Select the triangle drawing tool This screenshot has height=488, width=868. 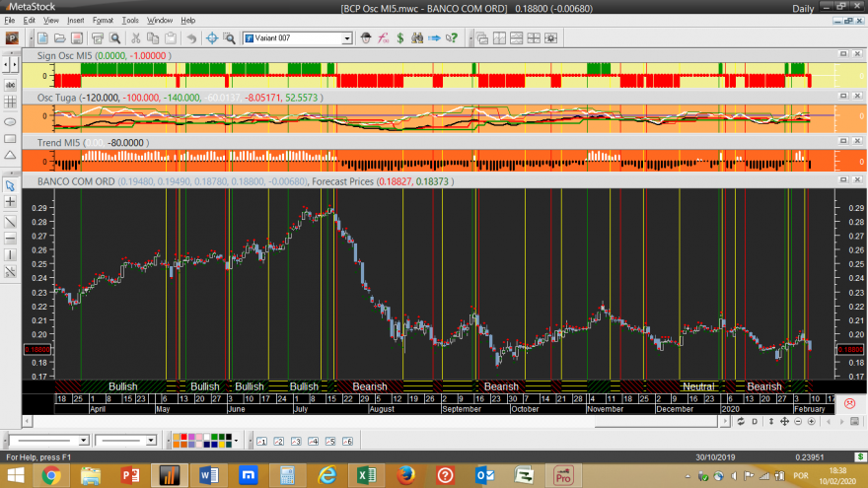10,156
